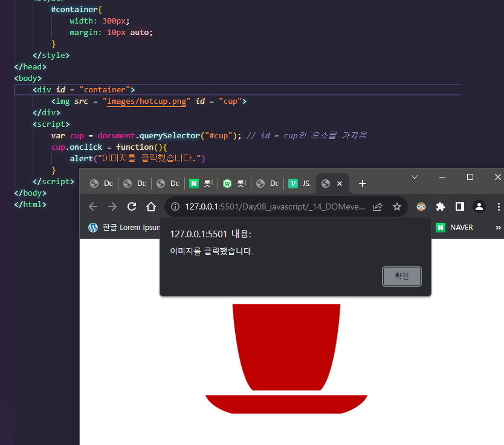Switch to the fourth Do tab, left of JS
Viewport: 504px width, 445px height.
coord(268,184)
